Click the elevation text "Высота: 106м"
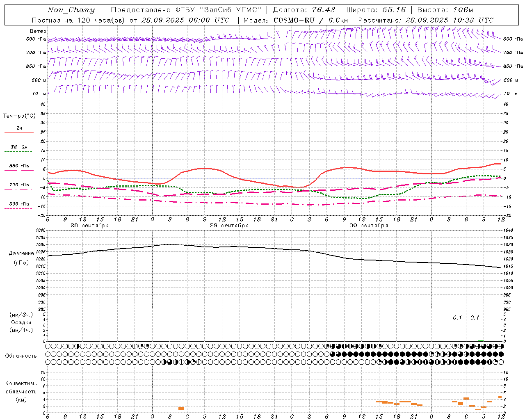Image resolution: width=525 pixels, height=420 pixels. [x=445, y=10]
